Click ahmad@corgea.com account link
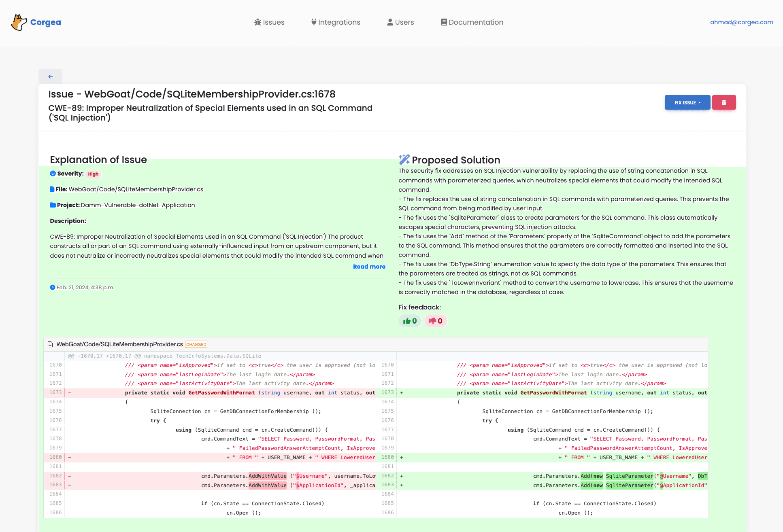 pos(741,22)
